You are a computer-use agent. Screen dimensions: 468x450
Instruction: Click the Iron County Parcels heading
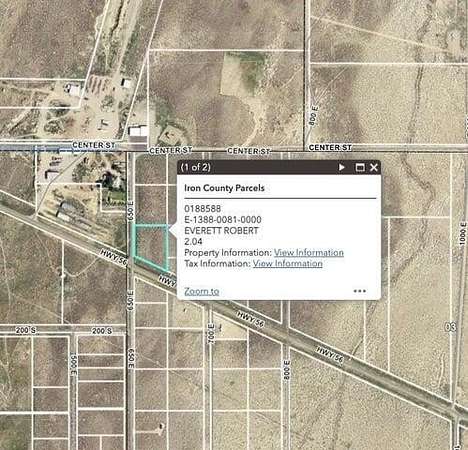coord(224,188)
